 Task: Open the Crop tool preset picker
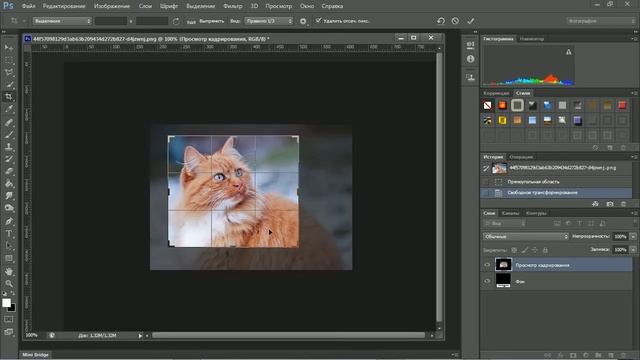pyautogui.click(x=18, y=21)
